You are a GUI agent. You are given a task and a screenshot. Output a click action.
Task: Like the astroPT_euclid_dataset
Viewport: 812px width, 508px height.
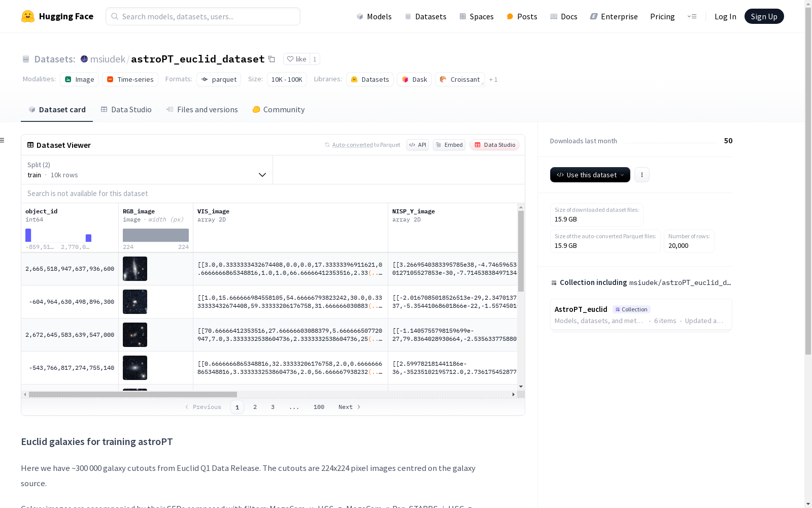[297, 59]
